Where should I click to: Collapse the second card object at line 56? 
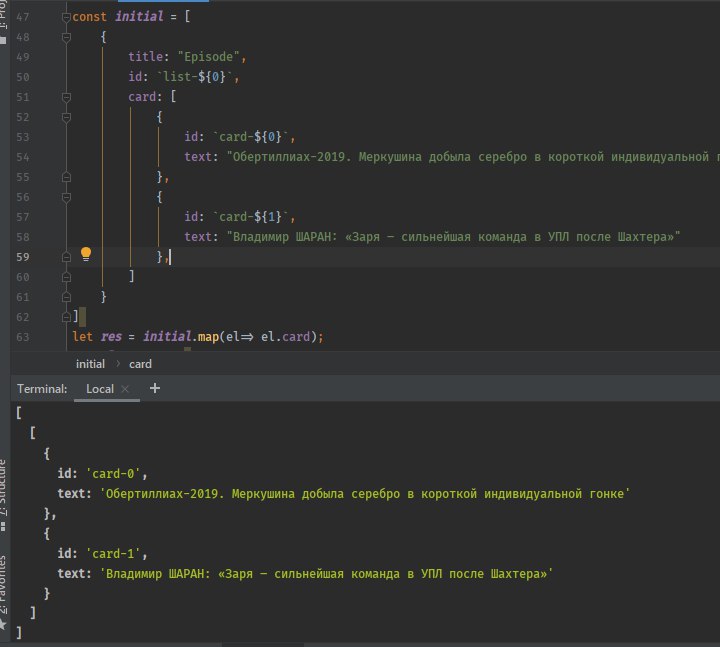(x=66, y=197)
